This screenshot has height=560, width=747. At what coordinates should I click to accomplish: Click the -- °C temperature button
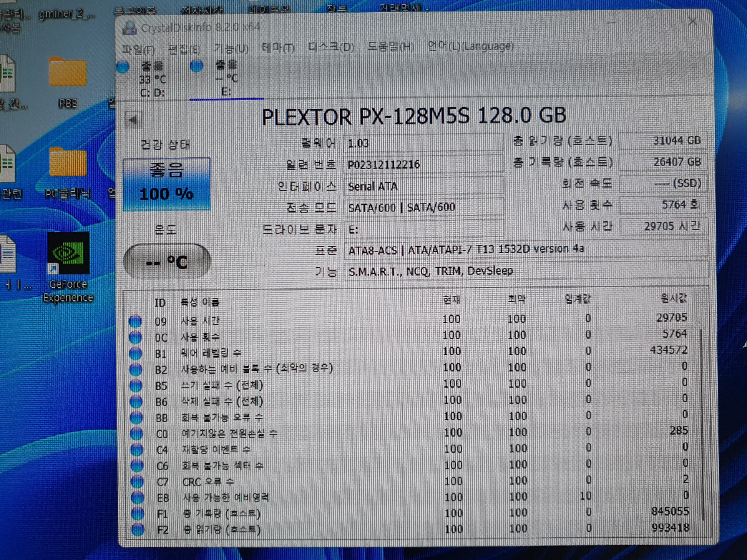[x=167, y=261]
